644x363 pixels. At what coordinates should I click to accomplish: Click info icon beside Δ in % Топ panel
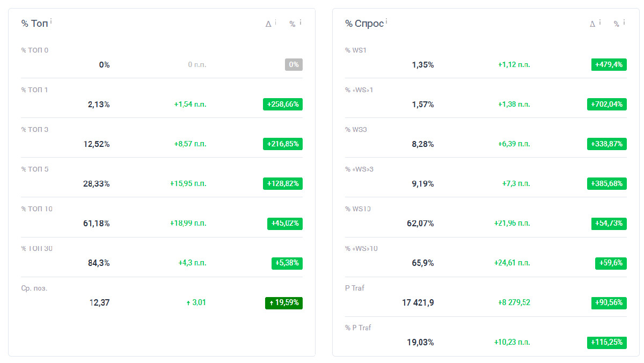point(276,22)
